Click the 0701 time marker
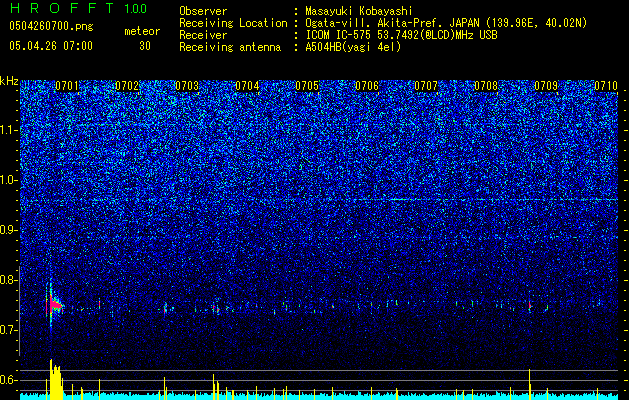Screen dimensions: 629x400 [67, 86]
